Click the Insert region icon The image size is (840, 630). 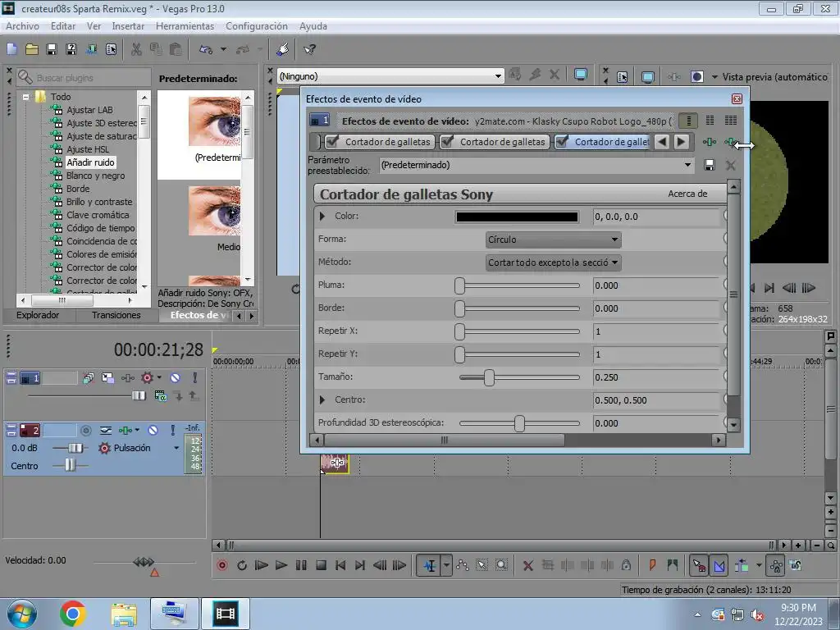[672, 564]
